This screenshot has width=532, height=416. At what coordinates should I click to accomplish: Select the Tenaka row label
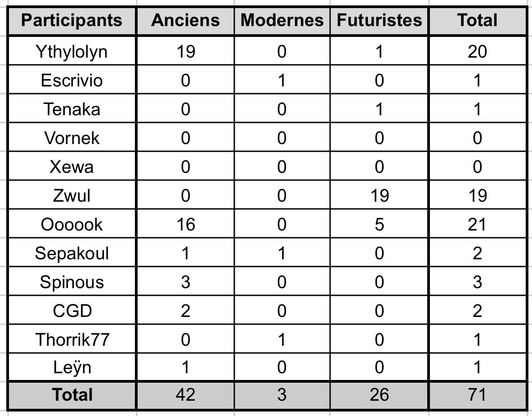click(x=72, y=109)
